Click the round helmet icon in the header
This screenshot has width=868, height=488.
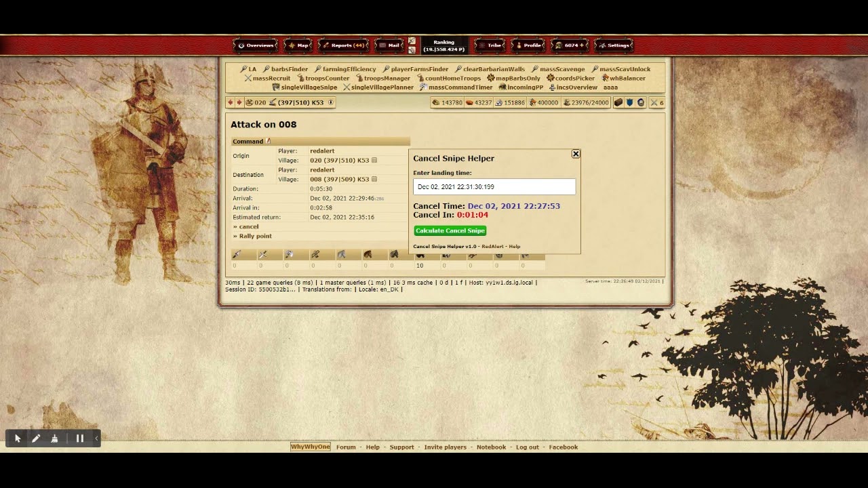(x=641, y=102)
